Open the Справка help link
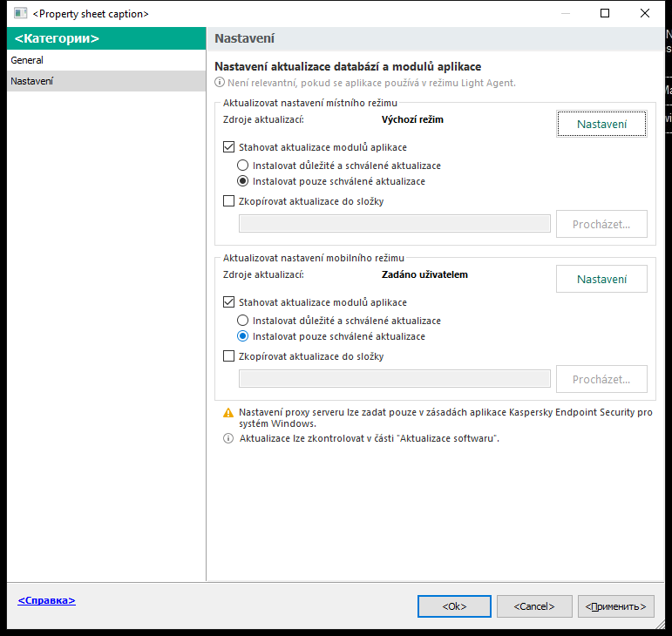672x636 pixels. (x=47, y=600)
